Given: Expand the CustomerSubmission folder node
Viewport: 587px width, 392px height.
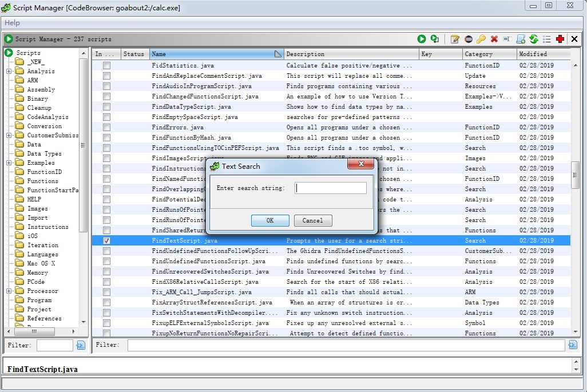Looking at the screenshot, I should pos(9,135).
